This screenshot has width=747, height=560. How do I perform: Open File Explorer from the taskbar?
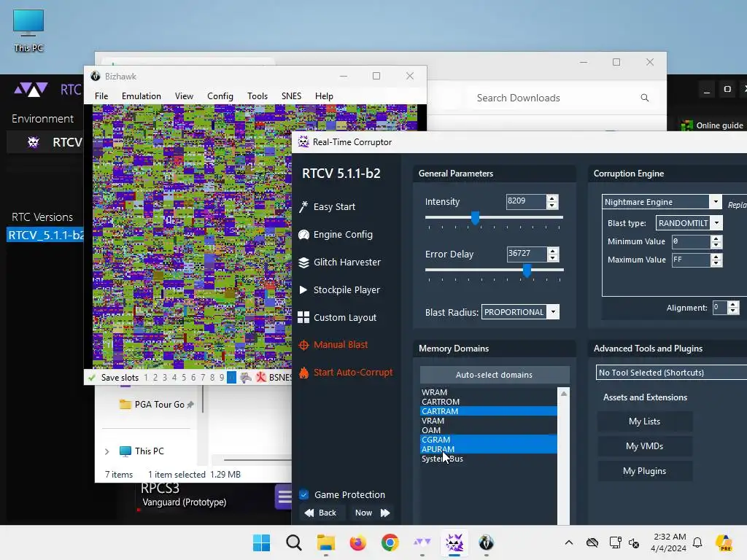coord(326,542)
